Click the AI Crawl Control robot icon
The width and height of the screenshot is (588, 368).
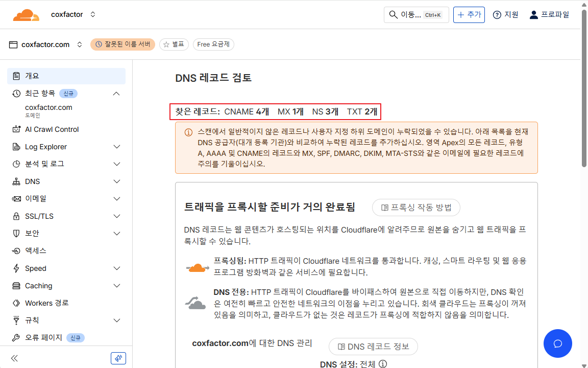pos(16,129)
